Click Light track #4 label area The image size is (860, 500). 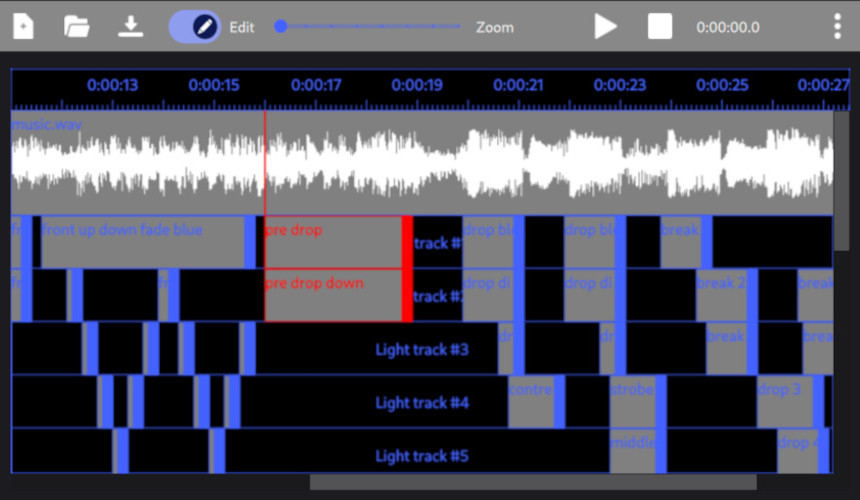tap(421, 403)
